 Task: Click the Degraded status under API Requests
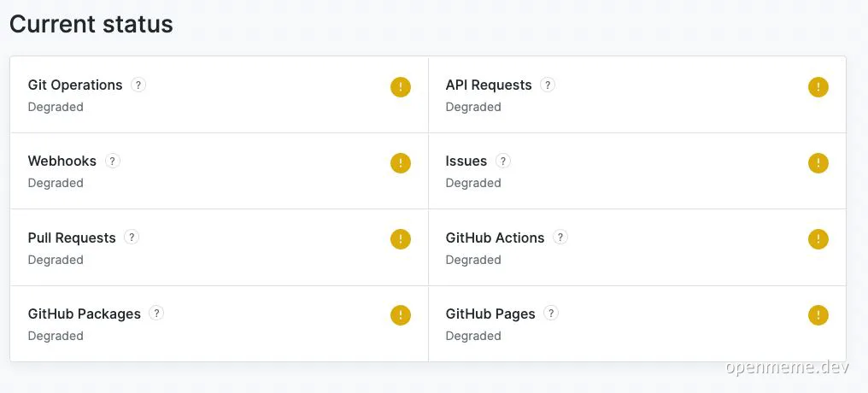pos(473,108)
